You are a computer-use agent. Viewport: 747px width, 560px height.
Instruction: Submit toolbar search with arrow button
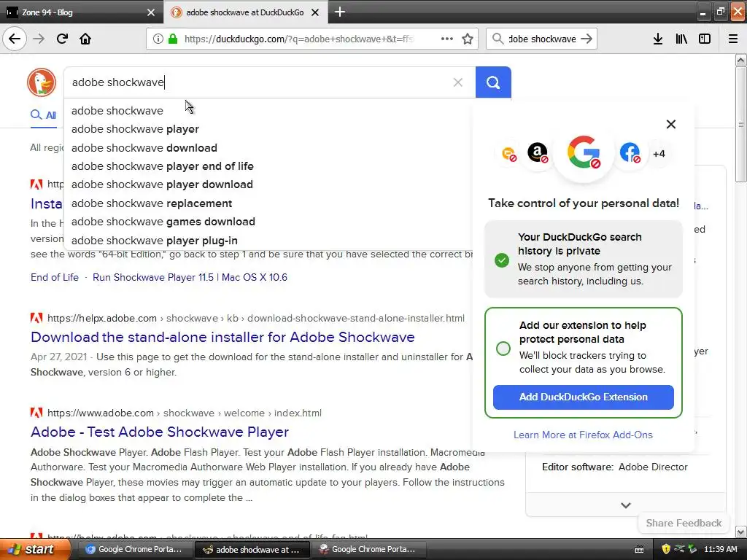point(587,39)
